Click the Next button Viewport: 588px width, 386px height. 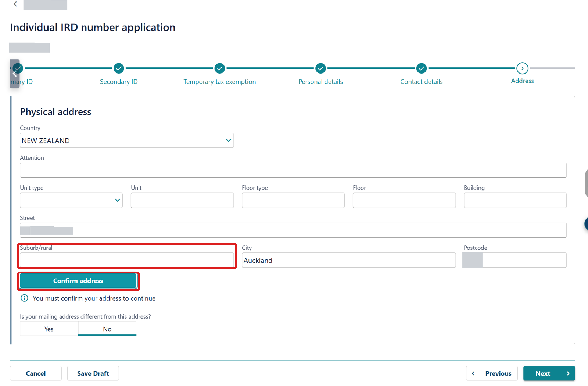click(549, 373)
